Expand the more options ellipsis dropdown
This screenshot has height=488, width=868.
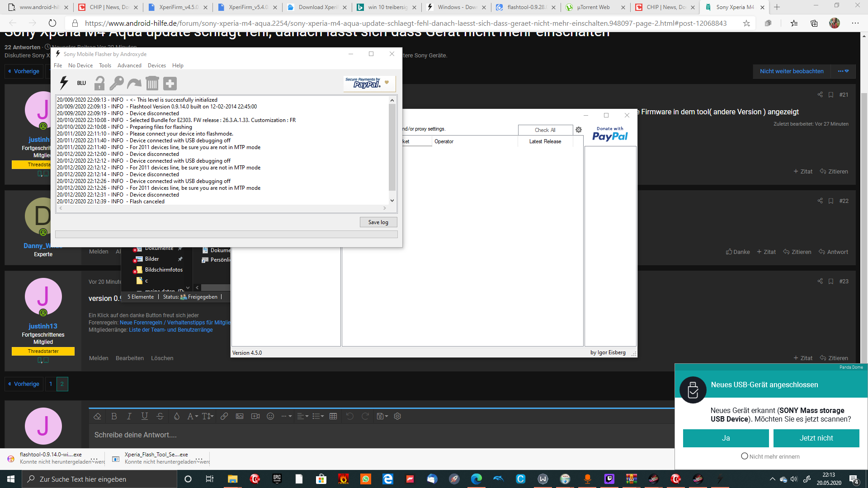click(286, 417)
